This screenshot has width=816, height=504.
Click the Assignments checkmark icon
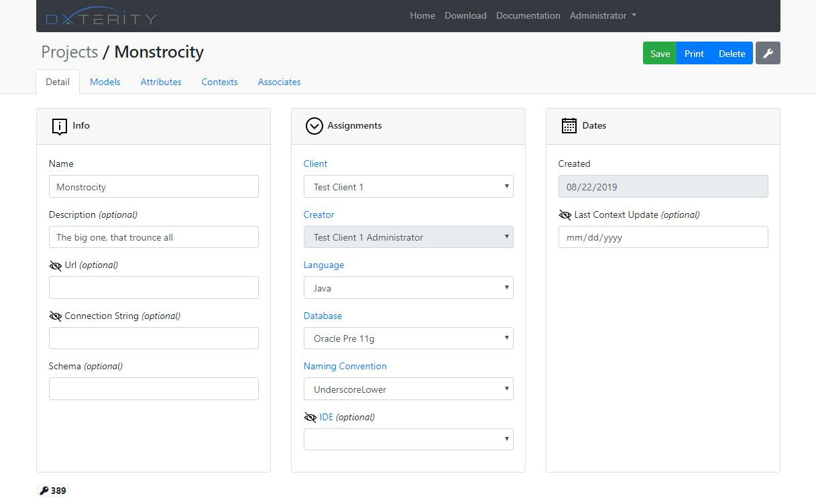[x=314, y=126]
